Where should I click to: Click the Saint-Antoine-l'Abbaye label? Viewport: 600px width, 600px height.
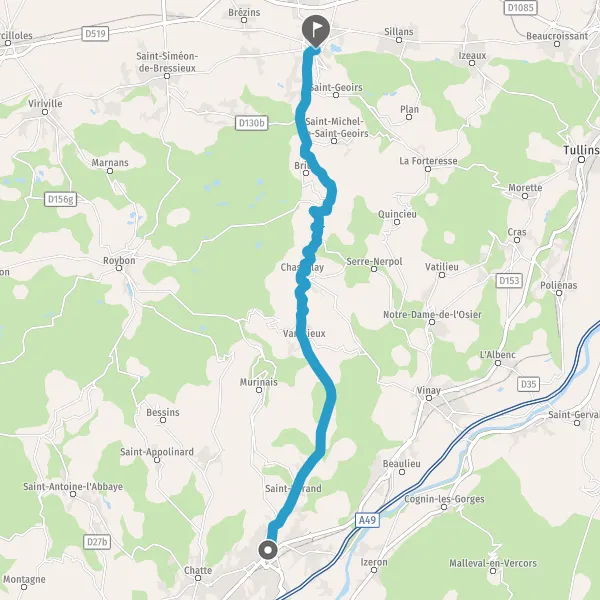coord(73,486)
